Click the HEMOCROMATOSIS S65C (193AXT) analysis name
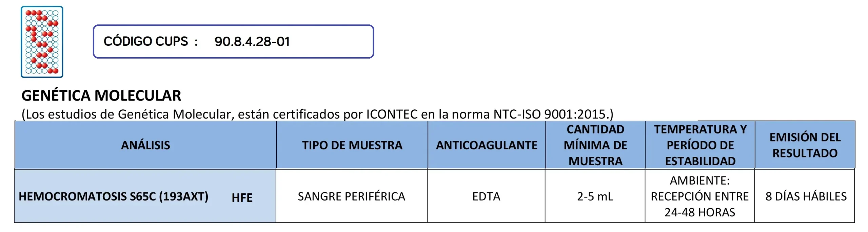The height and width of the screenshot is (232, 868). coord(113,196)
